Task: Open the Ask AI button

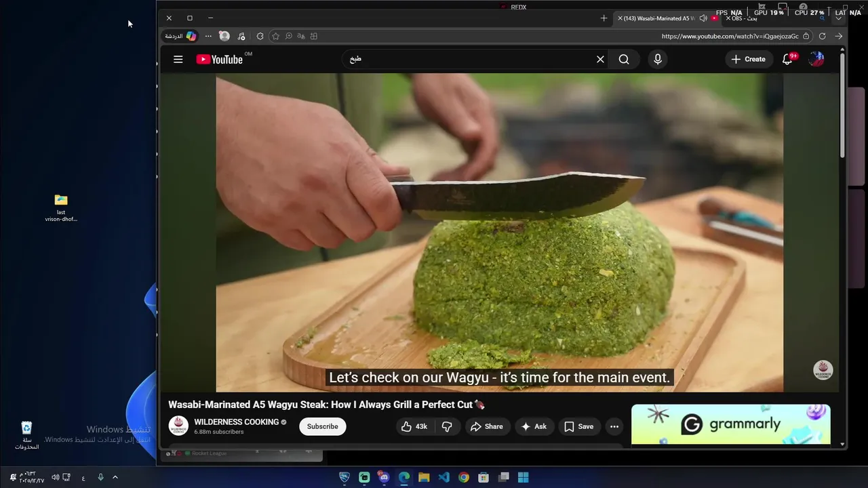Action: click(534, 426)
